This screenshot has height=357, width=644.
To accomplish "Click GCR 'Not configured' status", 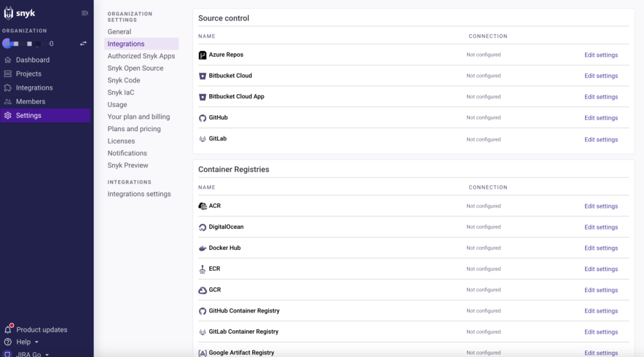I will point(484,290).
